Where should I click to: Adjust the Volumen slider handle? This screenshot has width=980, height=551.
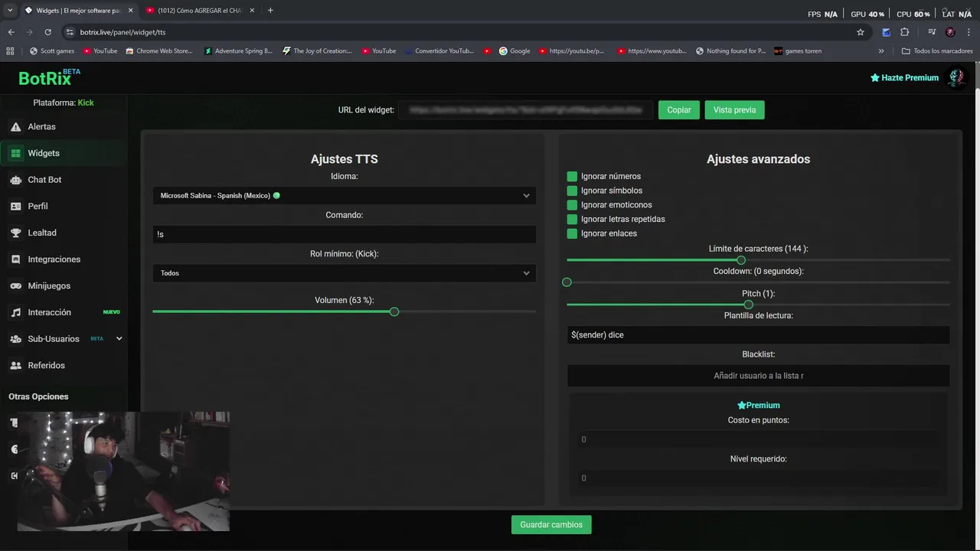point(394,312)
